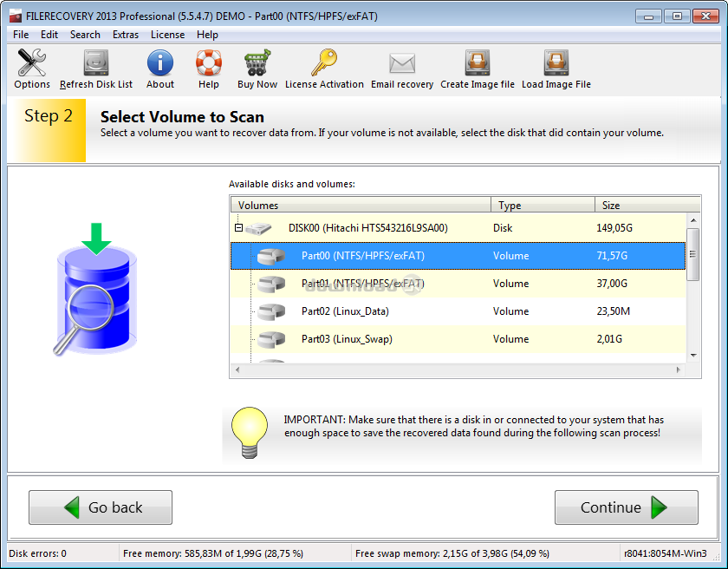The width and height of the screenshot is (728, 569).
Task: Select Part01 (NTFS/HPFS/exFAT) volume
Action: coord(458,284)
